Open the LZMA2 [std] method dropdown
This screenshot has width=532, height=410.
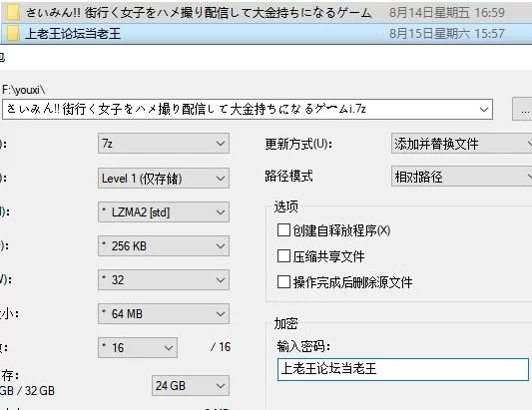(164, 212)
